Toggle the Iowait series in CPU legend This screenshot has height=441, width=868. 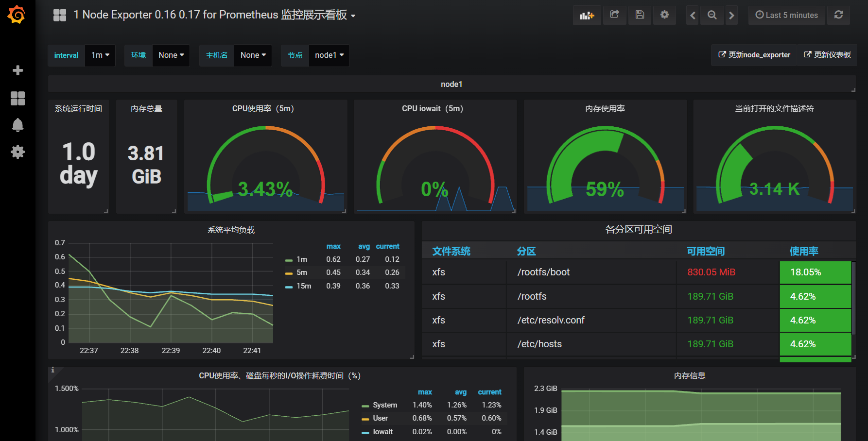pyautogui.click(x=382, y=432)
